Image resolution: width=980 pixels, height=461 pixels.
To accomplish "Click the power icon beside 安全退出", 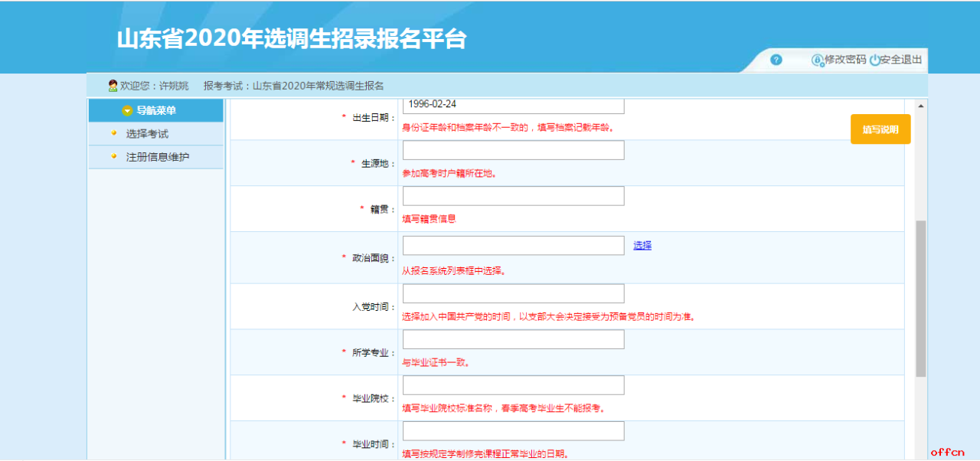I will 874,60.
